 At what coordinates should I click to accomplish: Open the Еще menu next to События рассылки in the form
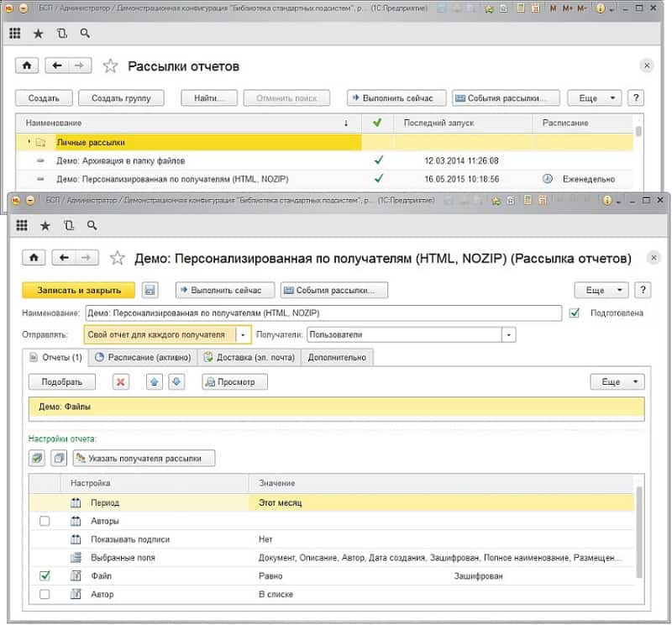tap(601, 290)
